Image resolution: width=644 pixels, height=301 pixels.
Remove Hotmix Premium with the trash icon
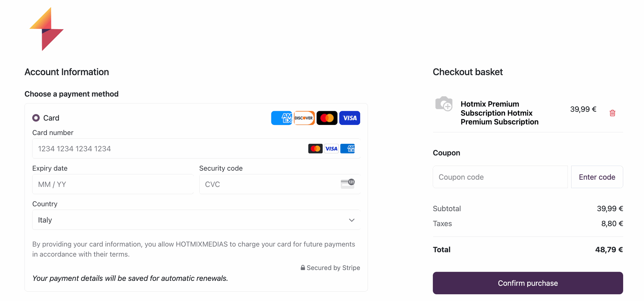612,113
